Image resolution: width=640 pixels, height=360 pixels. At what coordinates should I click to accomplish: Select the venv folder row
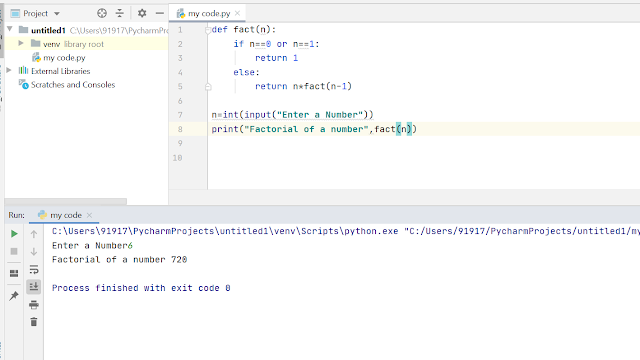[x=86, y=44]
